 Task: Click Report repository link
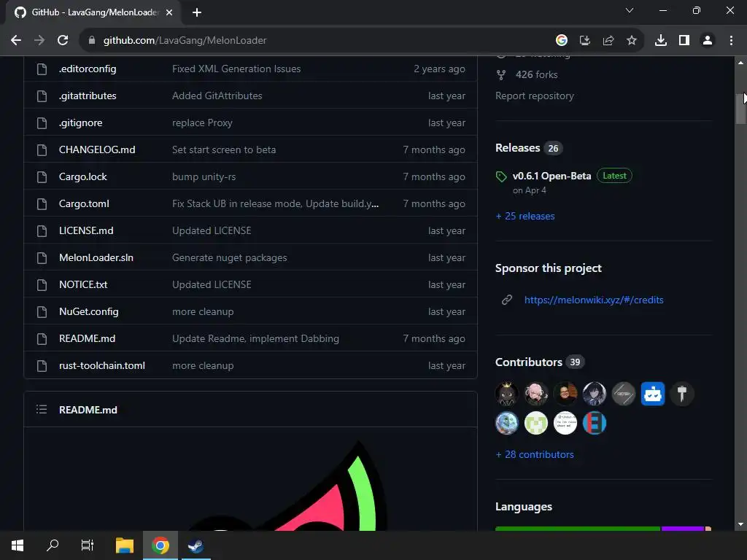coord(535,96)
